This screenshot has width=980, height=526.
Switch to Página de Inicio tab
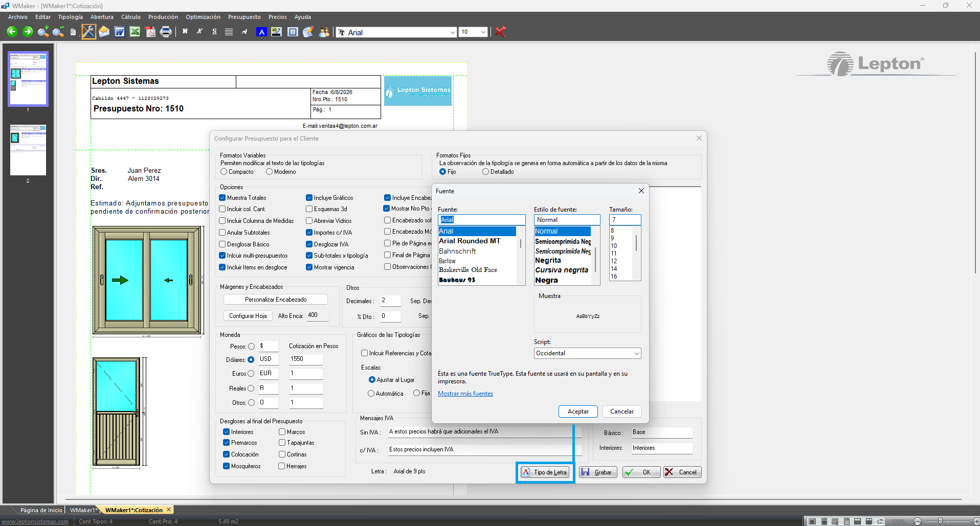(x=41, y=510)
